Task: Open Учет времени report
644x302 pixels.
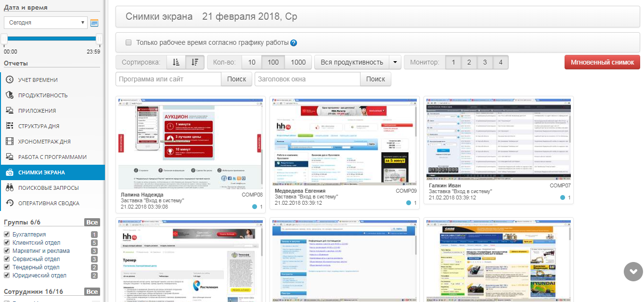Action: 38,80
